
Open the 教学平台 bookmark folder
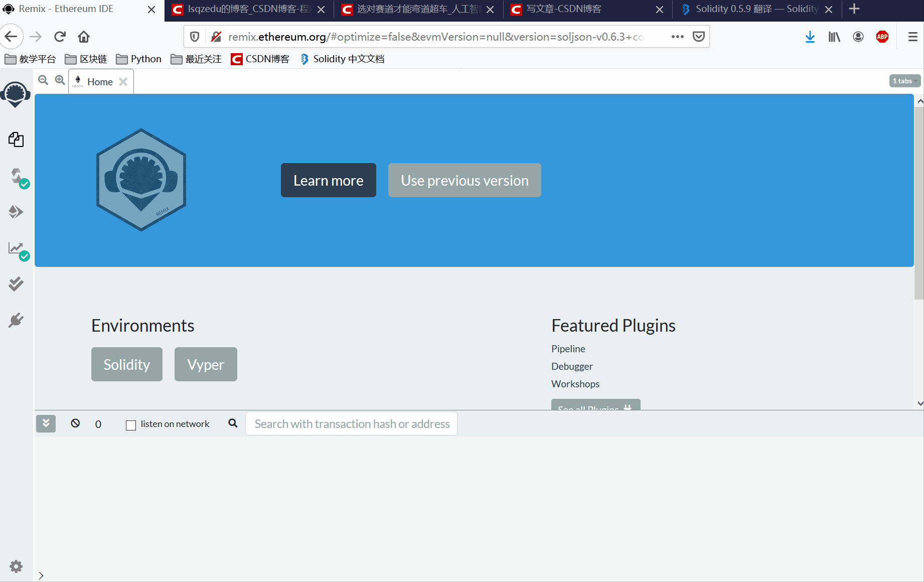click(x=30, y=59)
